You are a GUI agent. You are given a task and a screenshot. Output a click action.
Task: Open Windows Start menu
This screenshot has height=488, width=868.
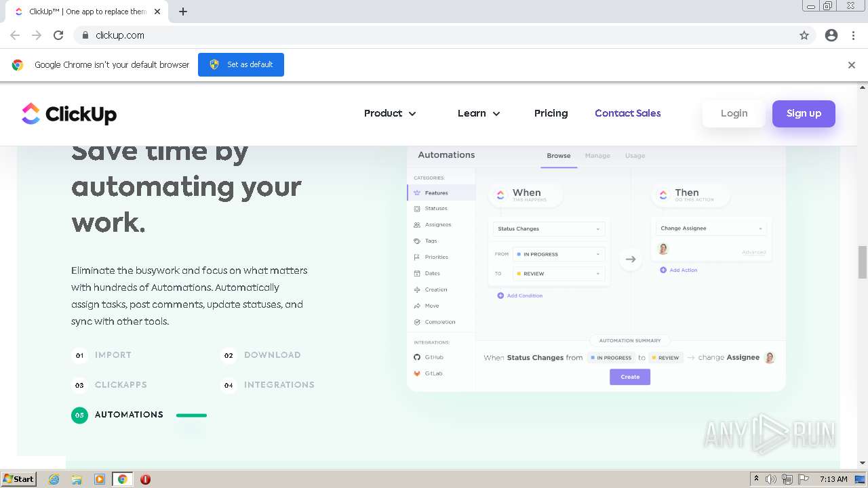19,479
